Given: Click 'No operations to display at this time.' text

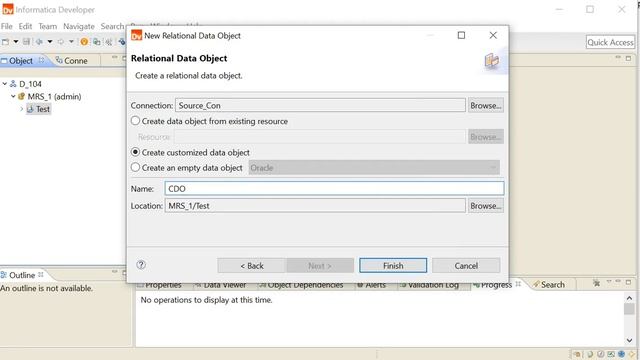Looking at the screenshot, I should [x=206, y=300].
